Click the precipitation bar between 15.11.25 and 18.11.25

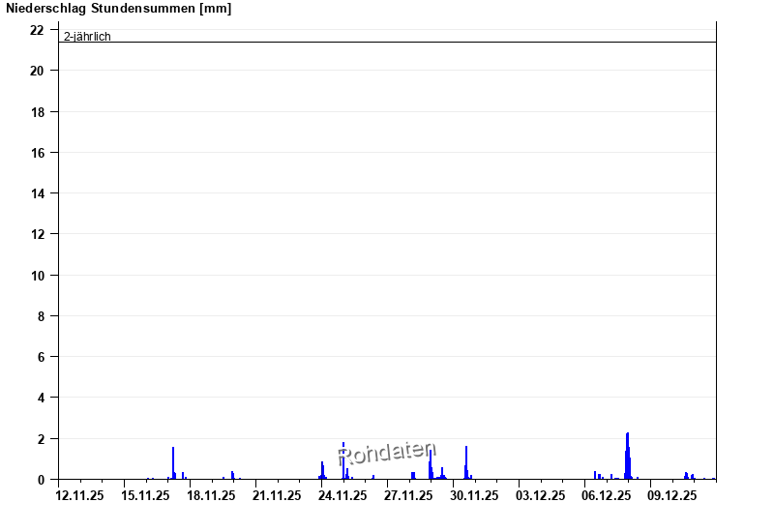click(x=173, y=463)
